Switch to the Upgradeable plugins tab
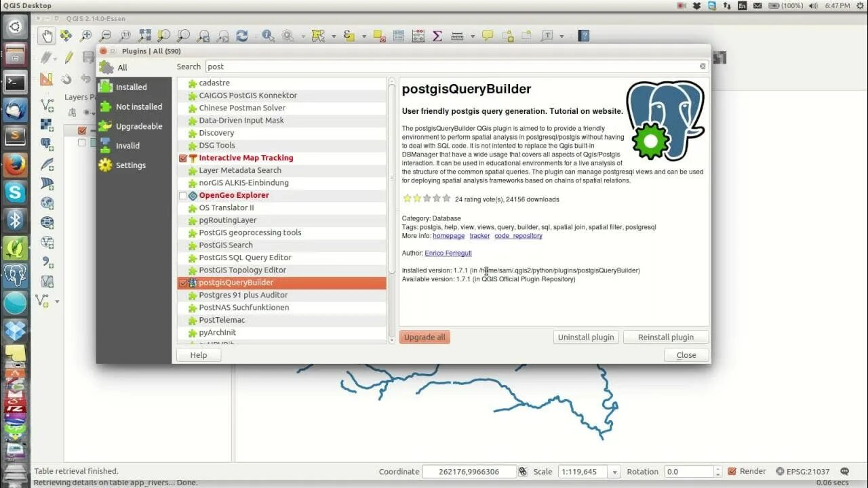The height and width of the screenshot is (488, 868). click(x=134, y=126)
